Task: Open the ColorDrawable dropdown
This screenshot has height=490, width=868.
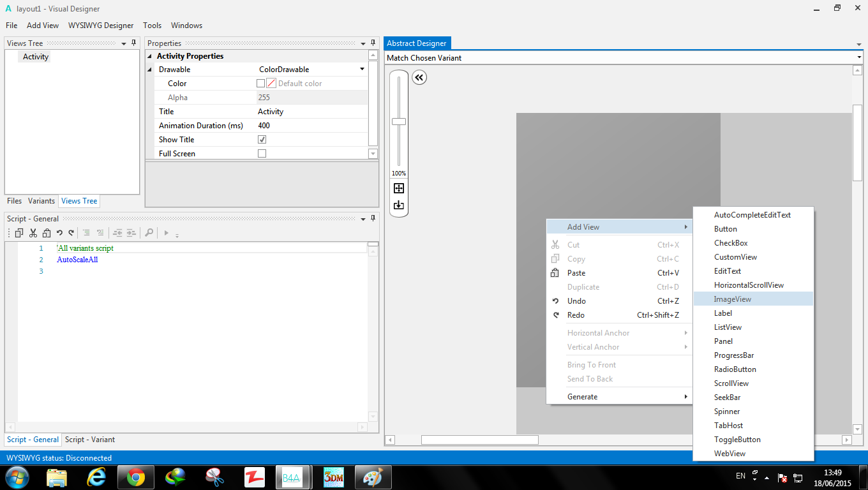Action: click(362, 70)
